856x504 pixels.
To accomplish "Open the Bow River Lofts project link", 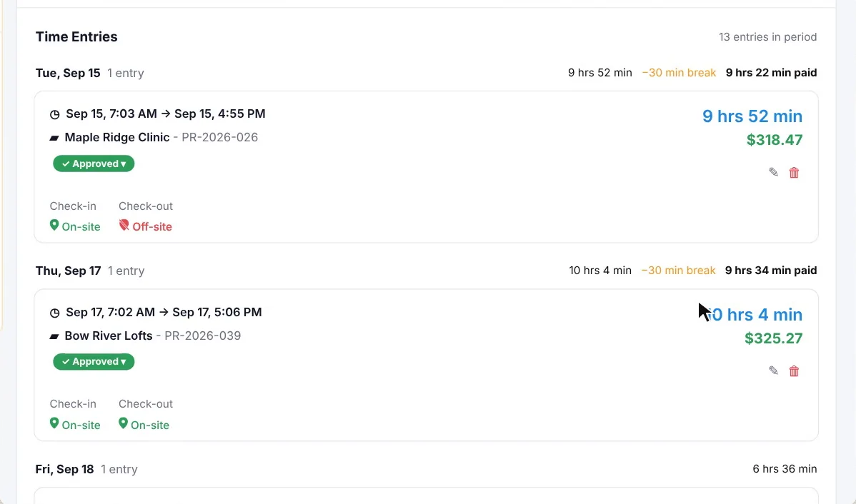I will (x=108, y=336).
